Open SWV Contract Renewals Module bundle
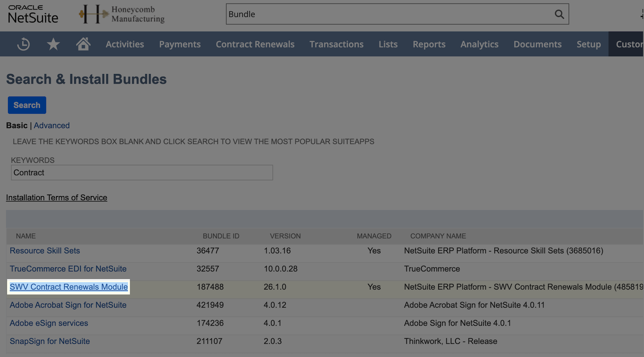The height and width of the screenshot is (357, 644). coord(69,287)
